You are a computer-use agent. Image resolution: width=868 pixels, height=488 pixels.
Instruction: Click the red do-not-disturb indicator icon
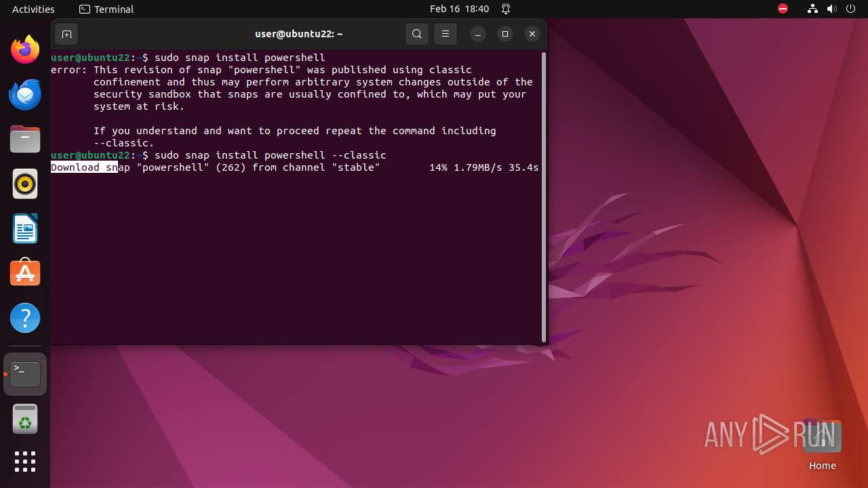tap(783, 9)
